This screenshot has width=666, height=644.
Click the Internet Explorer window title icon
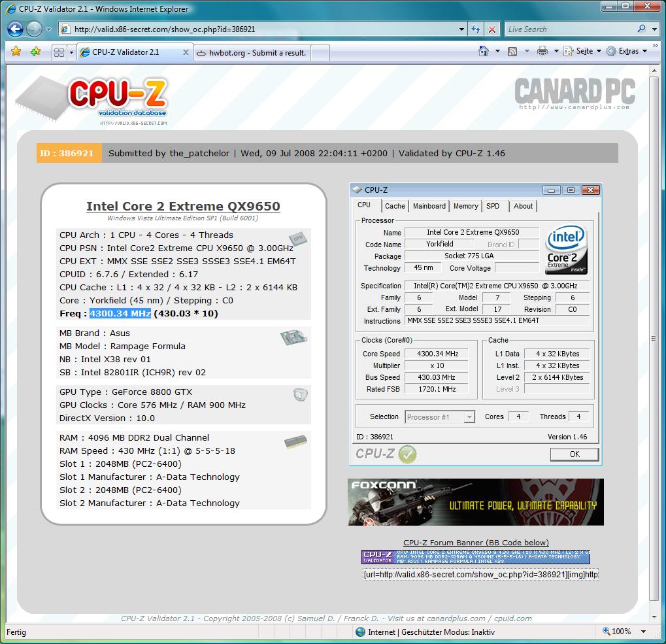pos(12,8)
